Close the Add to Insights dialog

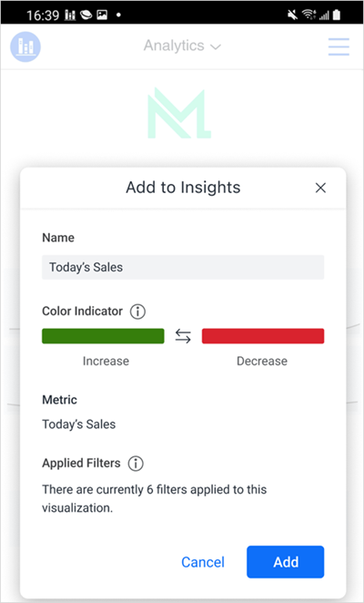pos(320,188)
